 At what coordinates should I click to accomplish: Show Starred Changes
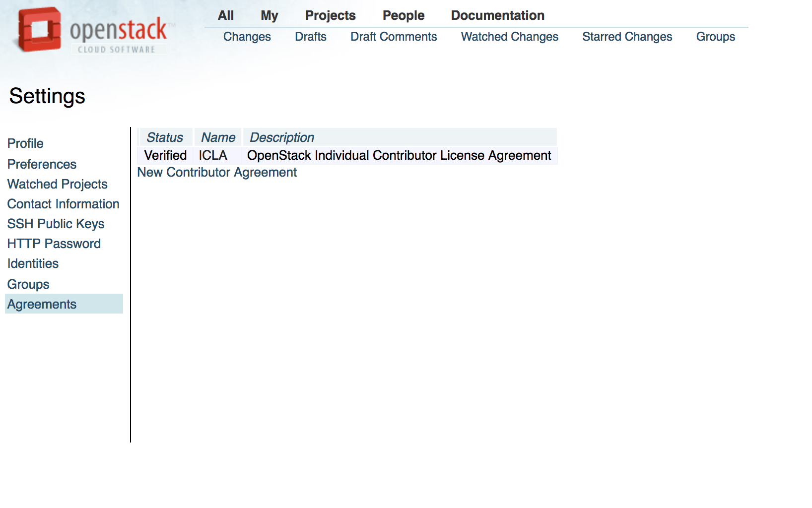(627, 37)
